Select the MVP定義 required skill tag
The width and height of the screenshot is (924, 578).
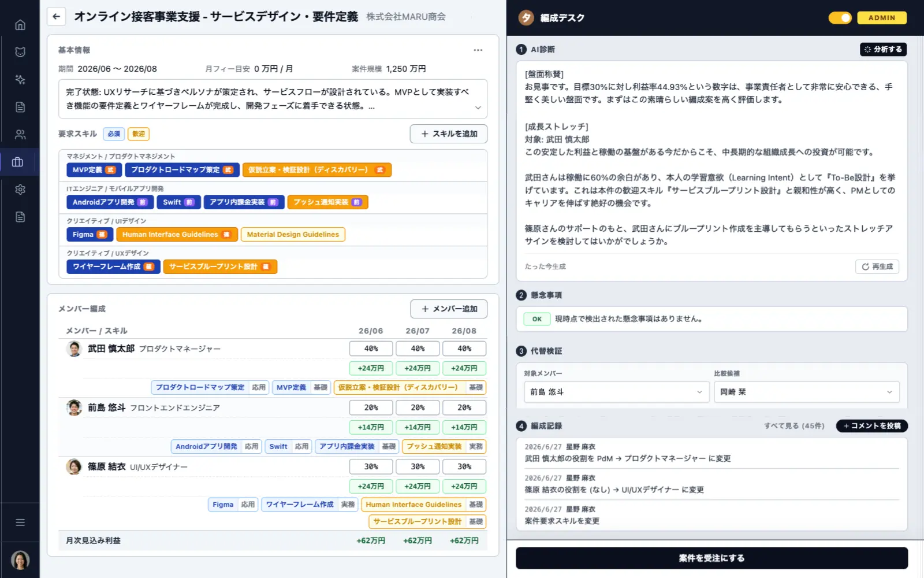pos(94,170)
